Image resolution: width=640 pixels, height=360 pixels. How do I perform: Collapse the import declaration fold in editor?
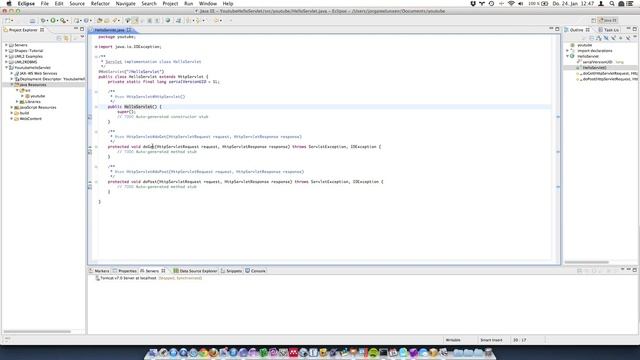coord(96,47)
